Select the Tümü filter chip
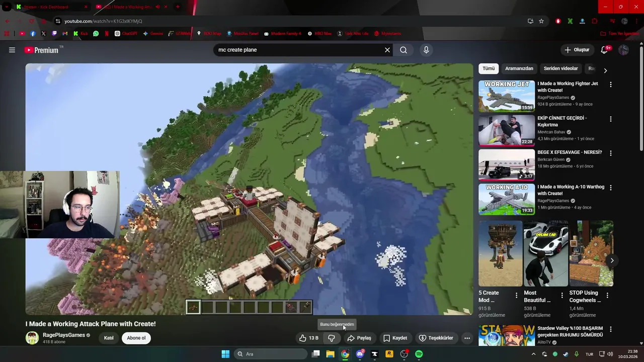The height and width of the screenshot is (362, 644). pos(489,68)
